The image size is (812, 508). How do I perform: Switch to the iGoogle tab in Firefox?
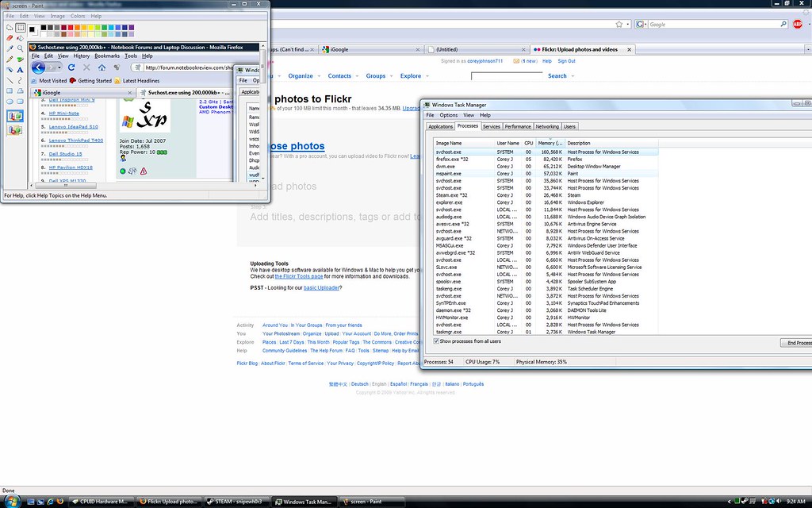point(371,50)
